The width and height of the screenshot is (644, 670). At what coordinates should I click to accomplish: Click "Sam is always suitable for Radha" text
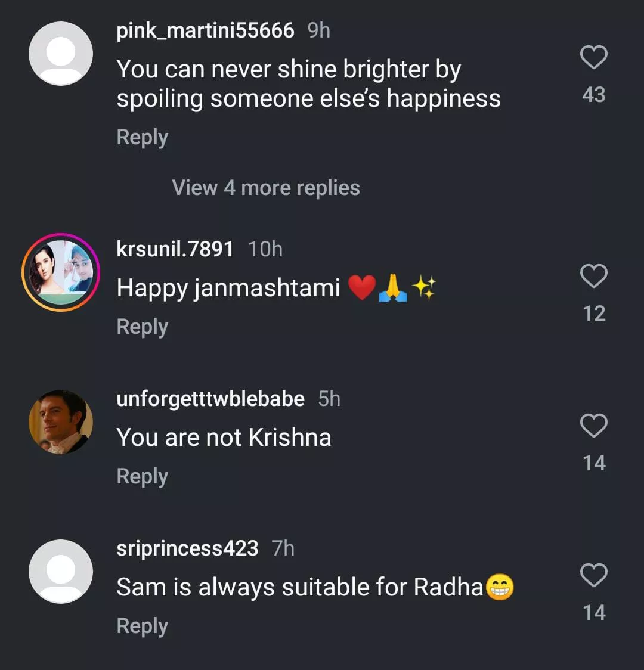(299, 587)
